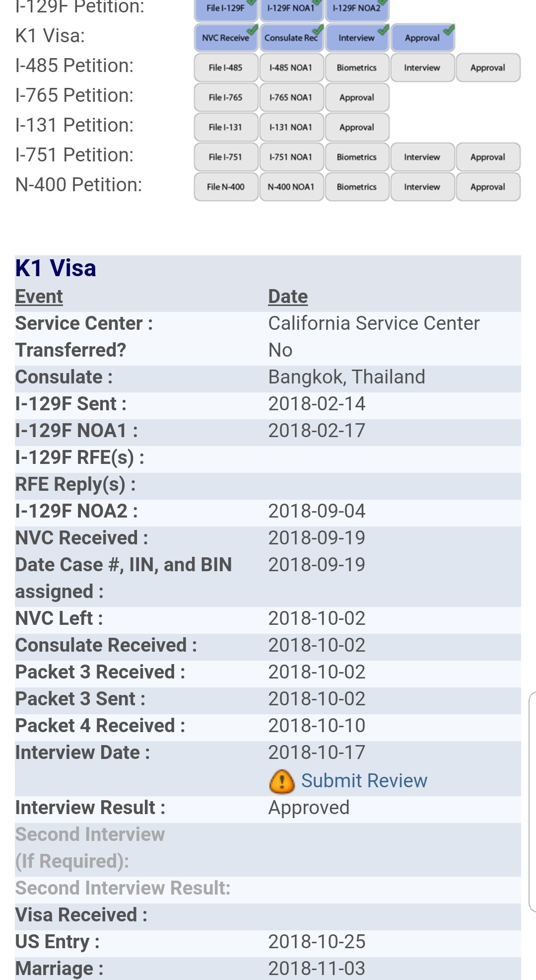Viewport: 536px width, 980px height.
Task: Open the Submit Review link
Action: [x=364, y=781]
